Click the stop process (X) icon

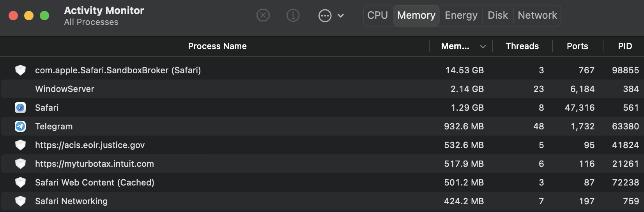pos(263,16)
